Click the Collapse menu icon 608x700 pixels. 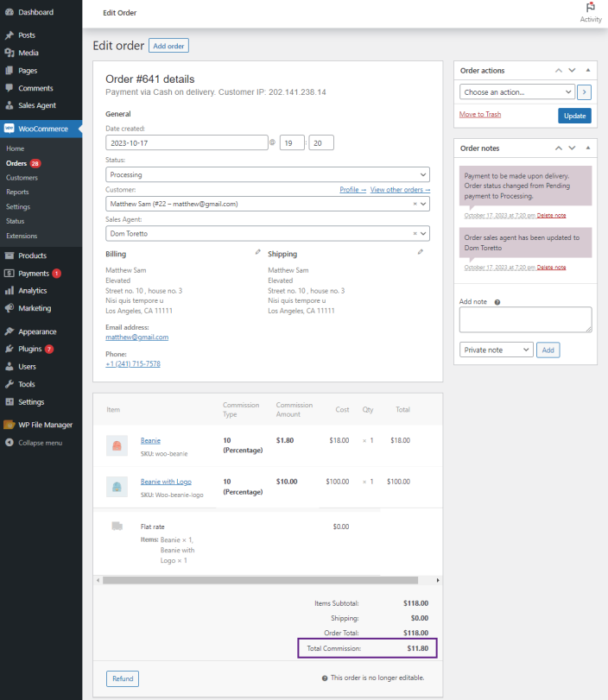click(9, 443)
